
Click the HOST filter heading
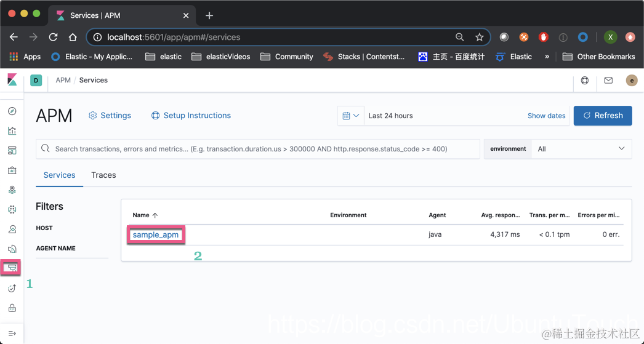pos(44,228)
